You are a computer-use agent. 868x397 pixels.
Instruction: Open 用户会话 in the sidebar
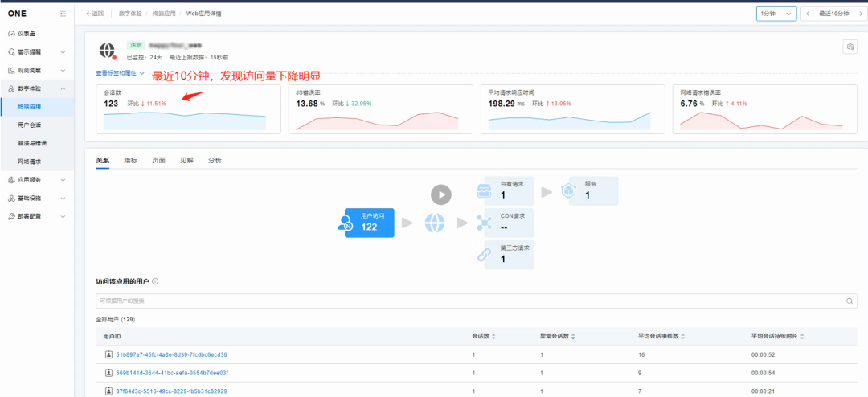click(x=30, y=125)
